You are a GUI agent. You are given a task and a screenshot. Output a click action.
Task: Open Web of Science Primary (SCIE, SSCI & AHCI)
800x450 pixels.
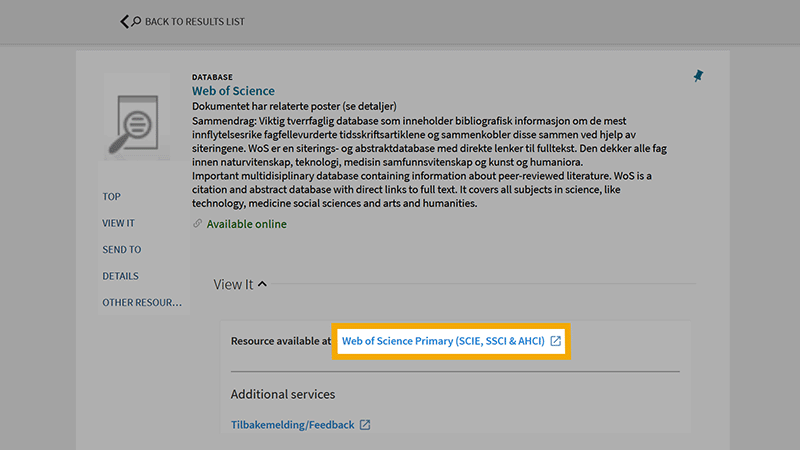(443, 341)
